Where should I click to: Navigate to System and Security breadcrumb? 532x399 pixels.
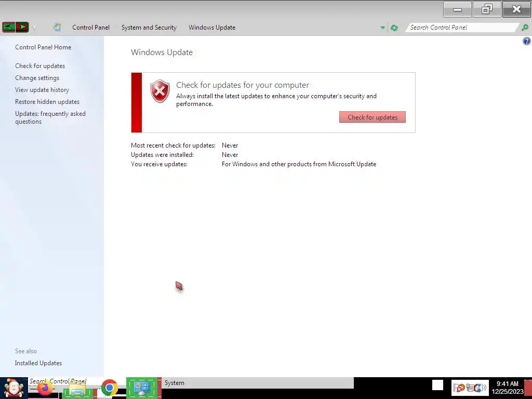coord(149,28)
